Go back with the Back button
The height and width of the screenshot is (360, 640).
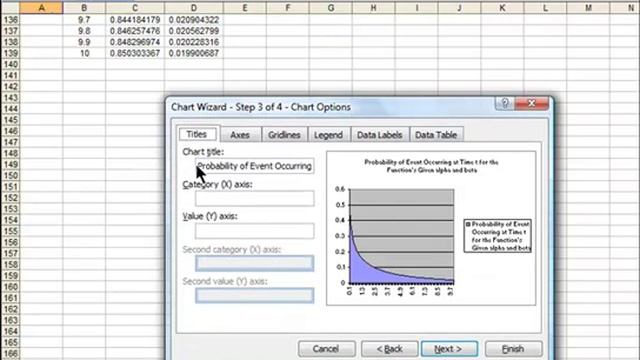pyautogui.click(x=389, y=349)
